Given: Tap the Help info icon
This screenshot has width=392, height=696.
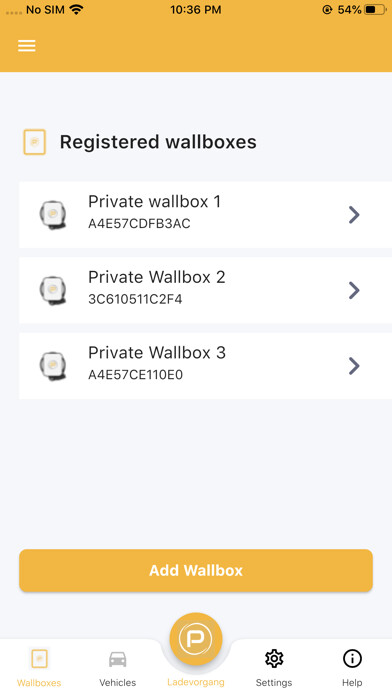Looking at the screenshot, I should click(352, 658).
